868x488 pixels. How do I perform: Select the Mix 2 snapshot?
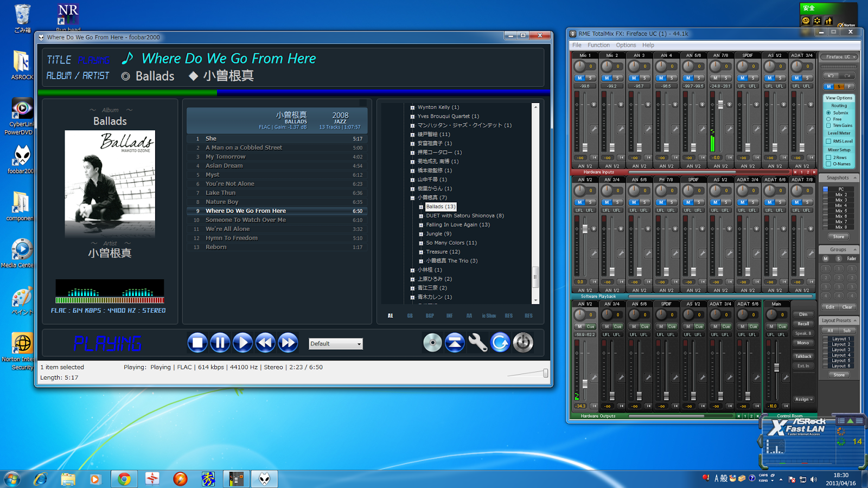tap(841, 195)
